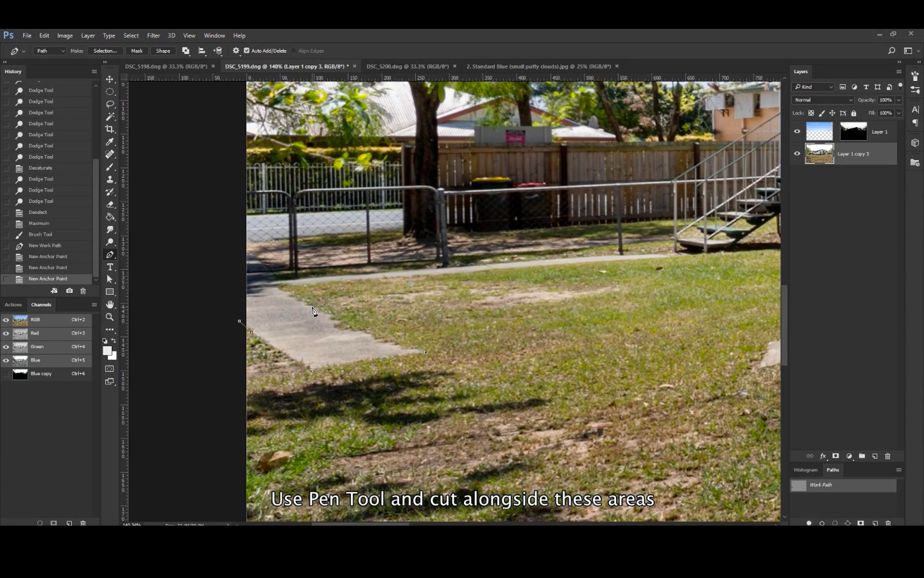Open the Opacity slider dropdown arrow
The image size is (924, 578).
[x=898, y=100]
